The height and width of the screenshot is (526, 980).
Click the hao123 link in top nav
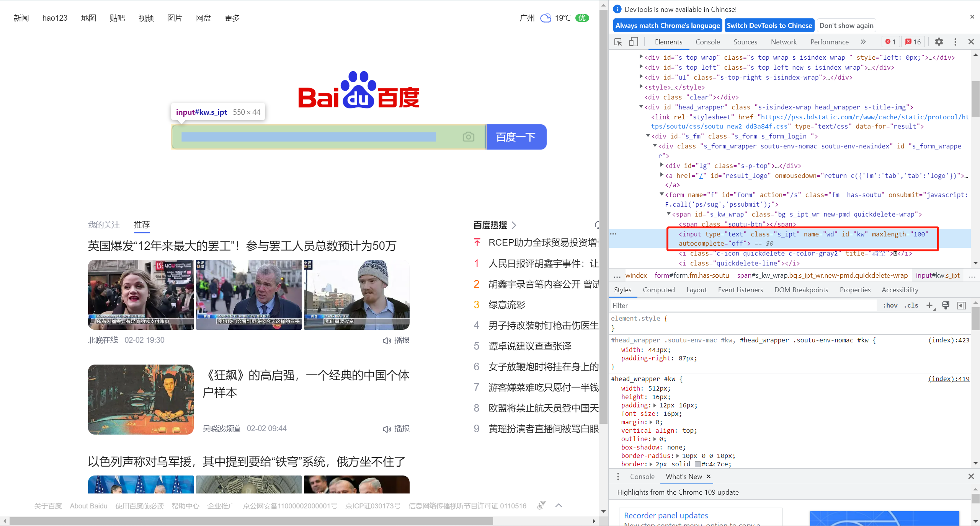point(55,18)
